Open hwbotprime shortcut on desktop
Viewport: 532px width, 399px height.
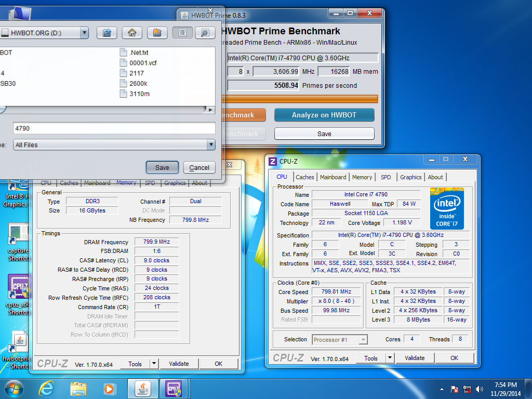(x=16, y=350)
